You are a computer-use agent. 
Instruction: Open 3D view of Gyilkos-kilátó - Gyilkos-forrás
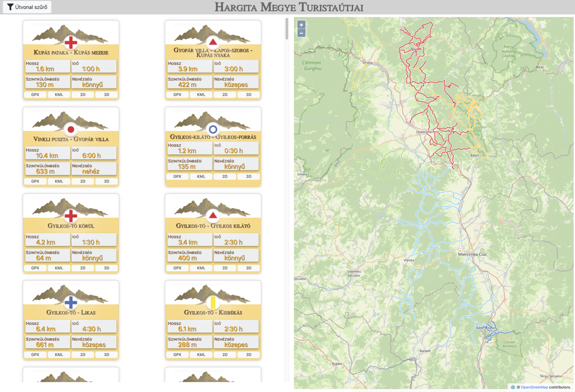pyautogui.click(x=249, y=177)
